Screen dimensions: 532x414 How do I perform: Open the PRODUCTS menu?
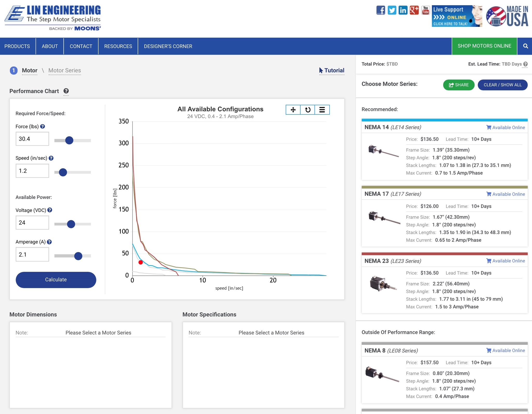click(x=17, y=46)
